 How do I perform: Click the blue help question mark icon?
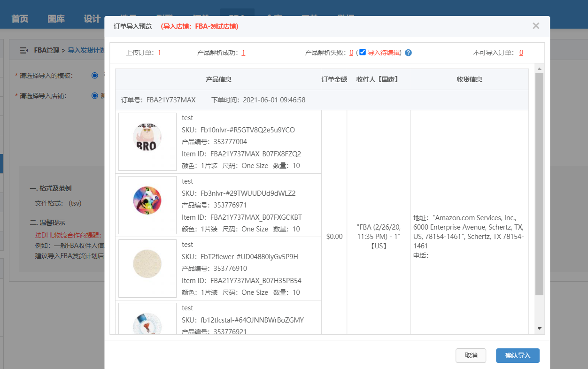pyautogui.click(x=408, y=53)
